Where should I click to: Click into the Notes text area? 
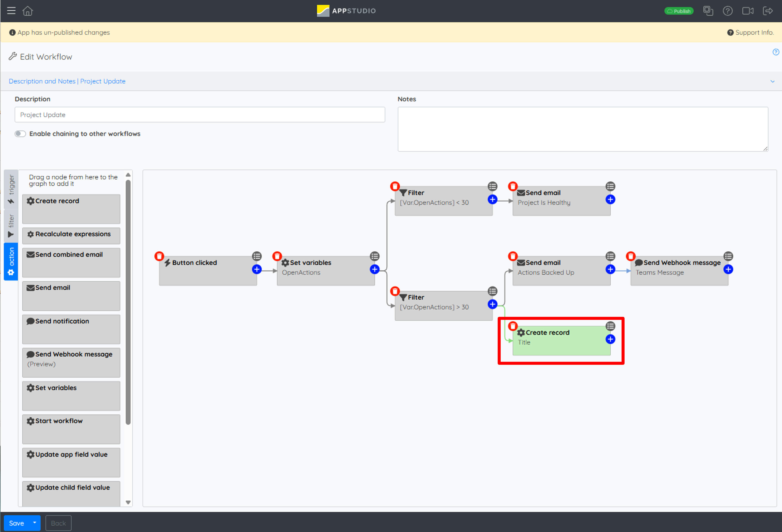583,129
